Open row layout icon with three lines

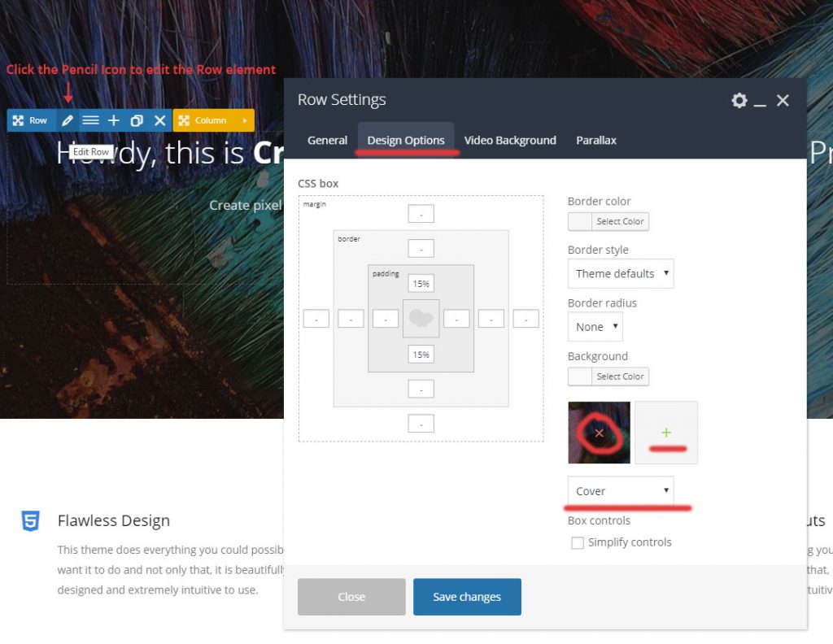pos(91,120)
